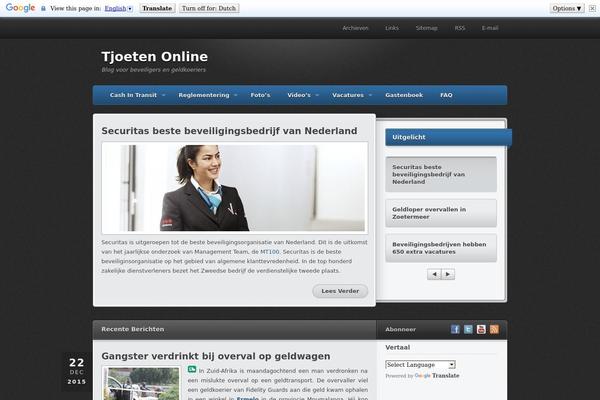Open the Cash In Transit menu
600x400 pixels.
(x=133, y=95)
